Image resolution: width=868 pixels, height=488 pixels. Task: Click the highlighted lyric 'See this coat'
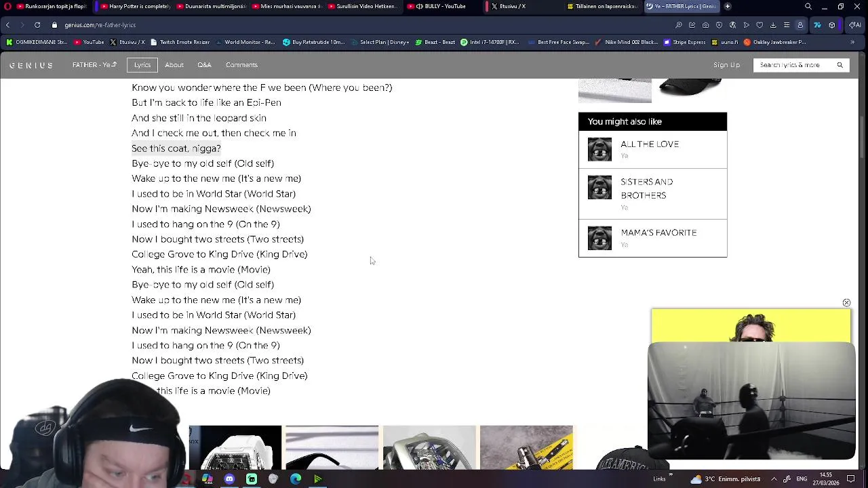[176, 148]
